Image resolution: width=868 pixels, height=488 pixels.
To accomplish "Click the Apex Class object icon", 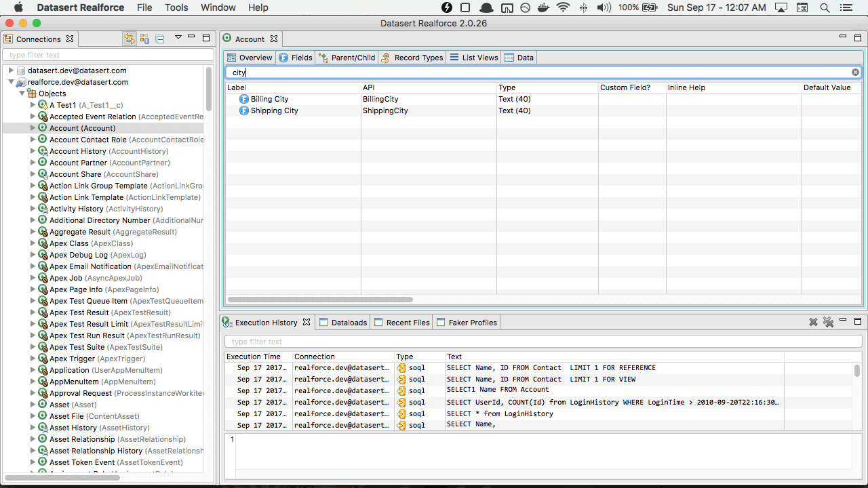I will [x=43, y=243].
